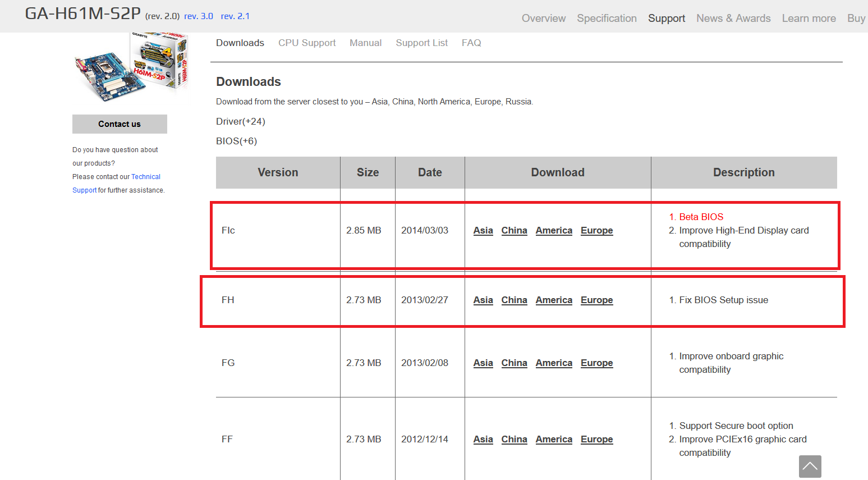
Task: Click the red Beta BIOS description text
Action: 701,217
